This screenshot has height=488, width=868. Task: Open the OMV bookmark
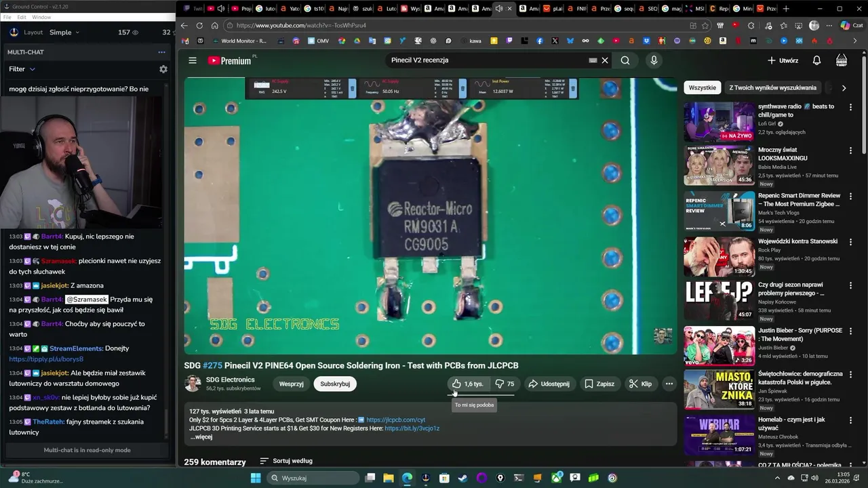coord(317,41)
